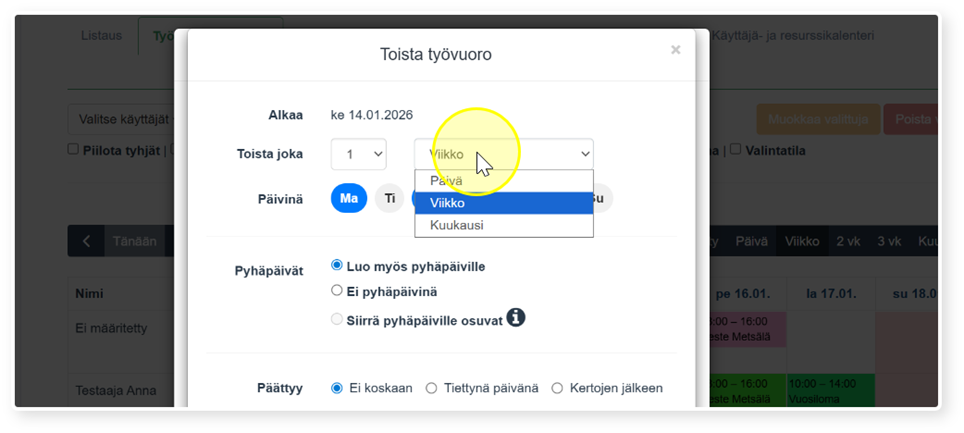
Task: Select Tiettynä päivänä end option
Action: 432,388
